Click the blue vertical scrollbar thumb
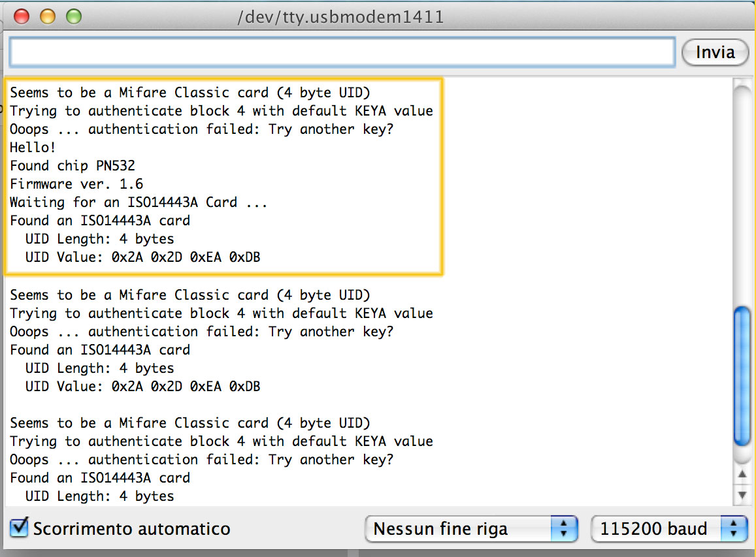The image size is (756, 557). 742,377
